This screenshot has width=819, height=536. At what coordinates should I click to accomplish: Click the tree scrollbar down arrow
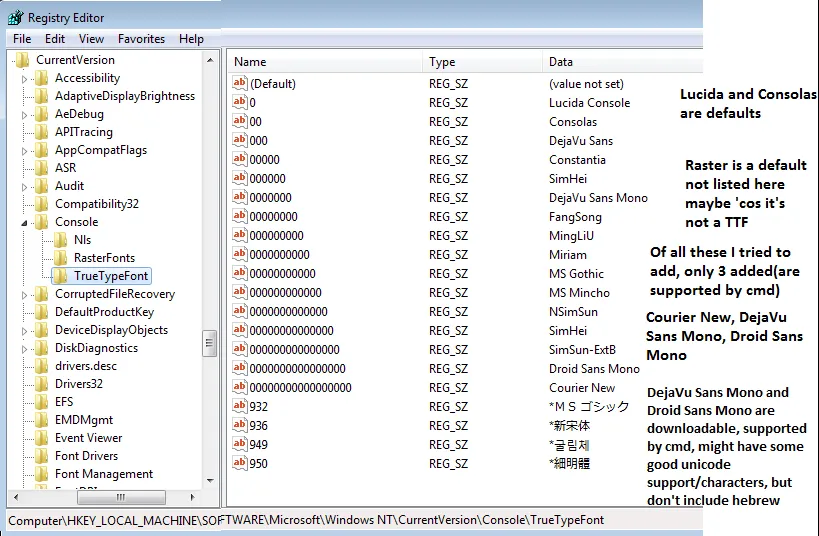pyautogui.click(x=210, y=480)
